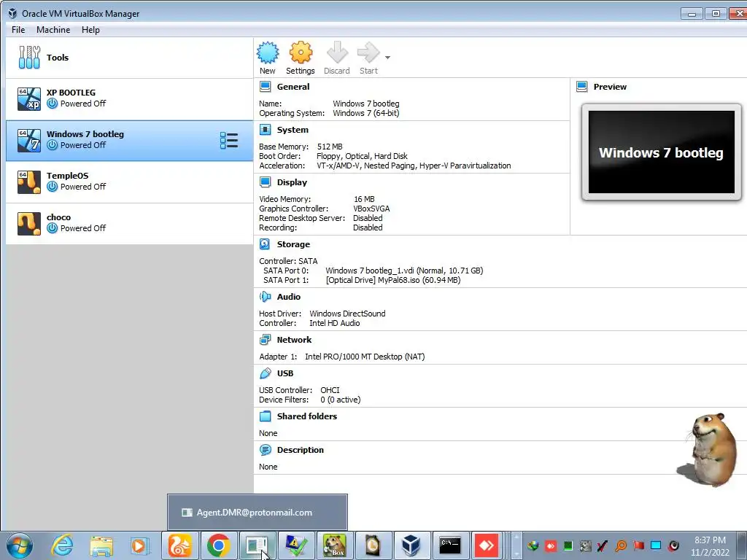Click the Audio section speaker icon

(265, 297)
